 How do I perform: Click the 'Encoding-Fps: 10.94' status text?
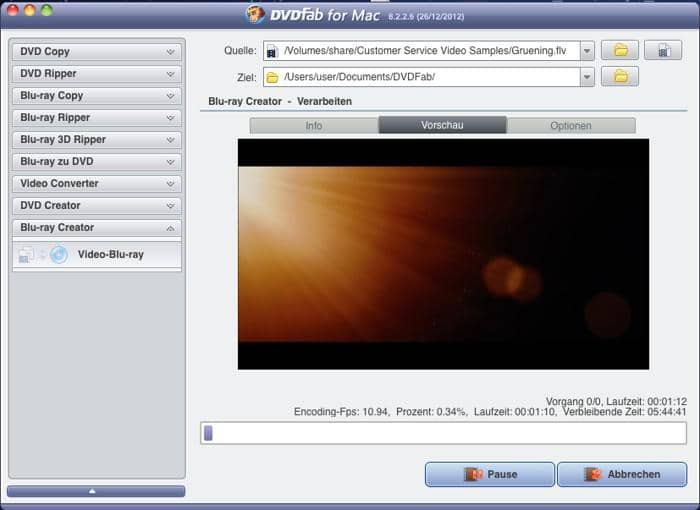click(x=341, y=412)
